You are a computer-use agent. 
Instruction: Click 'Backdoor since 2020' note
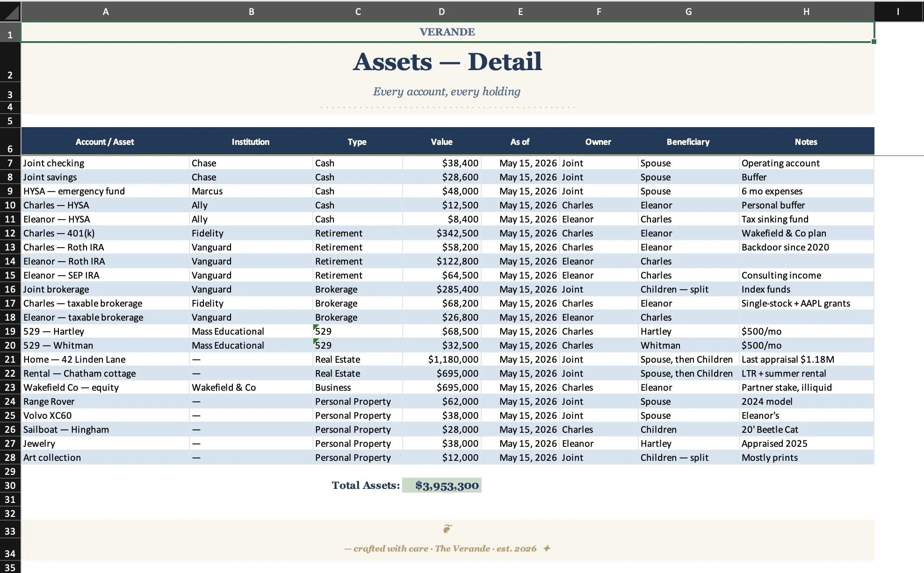807,247
